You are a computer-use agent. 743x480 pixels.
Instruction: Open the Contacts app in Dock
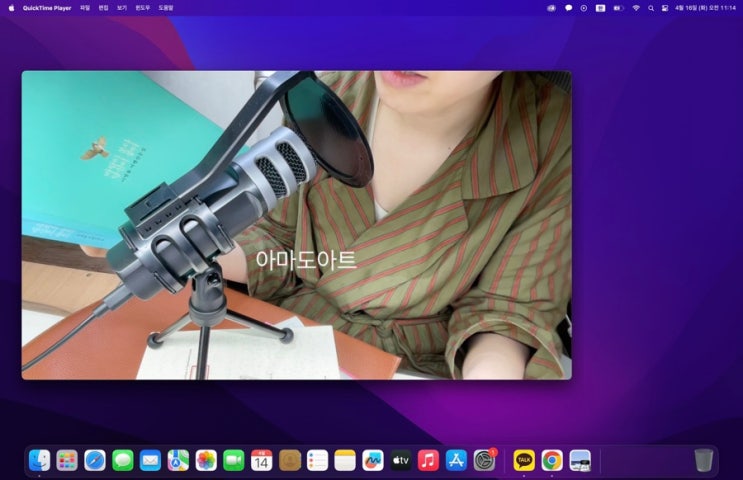click(x=290, y=460)
